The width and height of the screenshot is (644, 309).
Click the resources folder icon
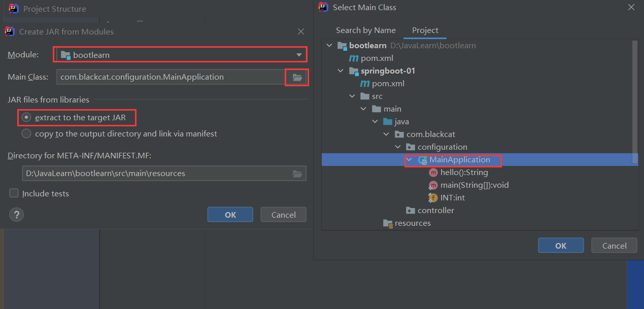[388, 223]
